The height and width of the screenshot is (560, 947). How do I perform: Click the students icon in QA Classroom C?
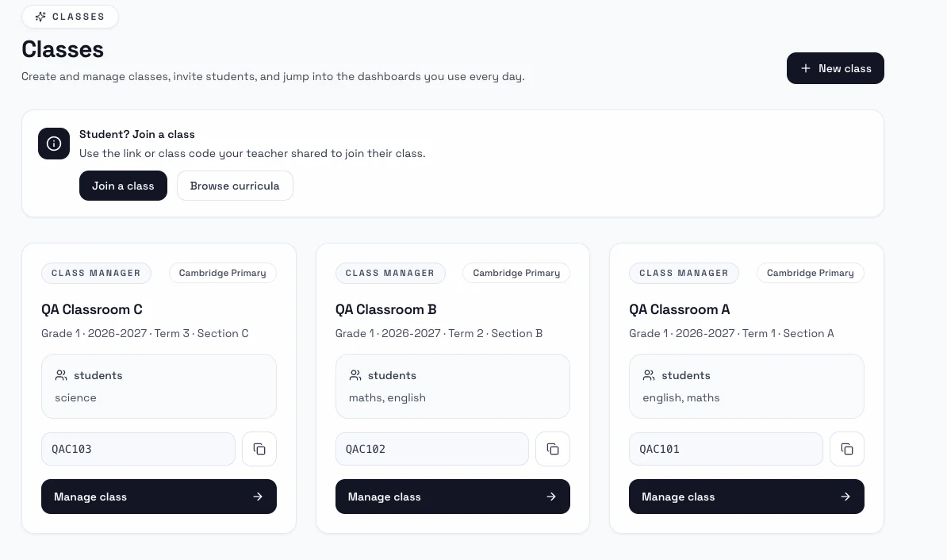click(61, 375)
